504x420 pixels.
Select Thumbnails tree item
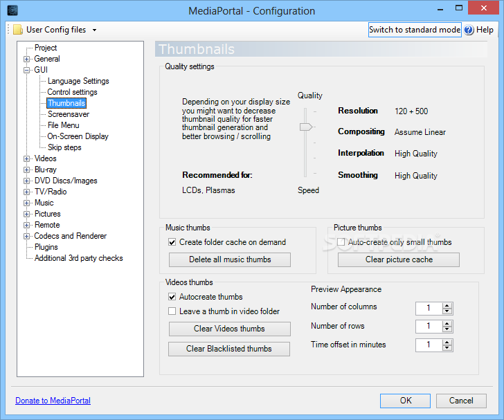66,103
